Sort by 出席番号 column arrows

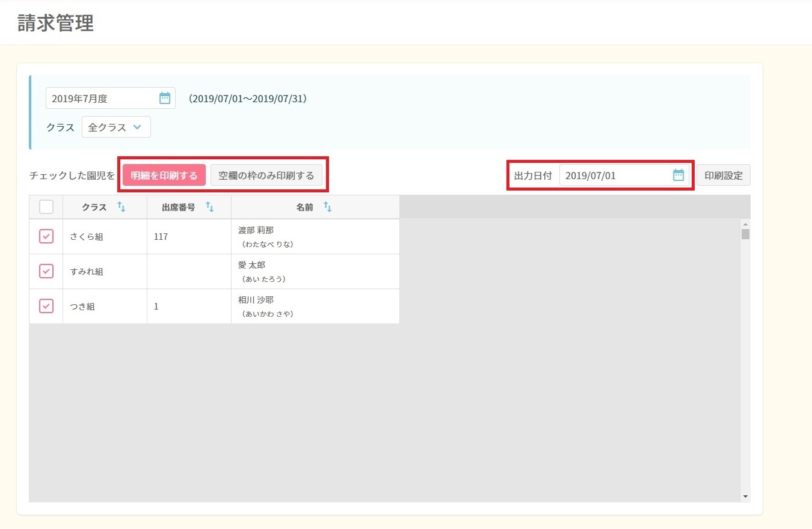209,207
